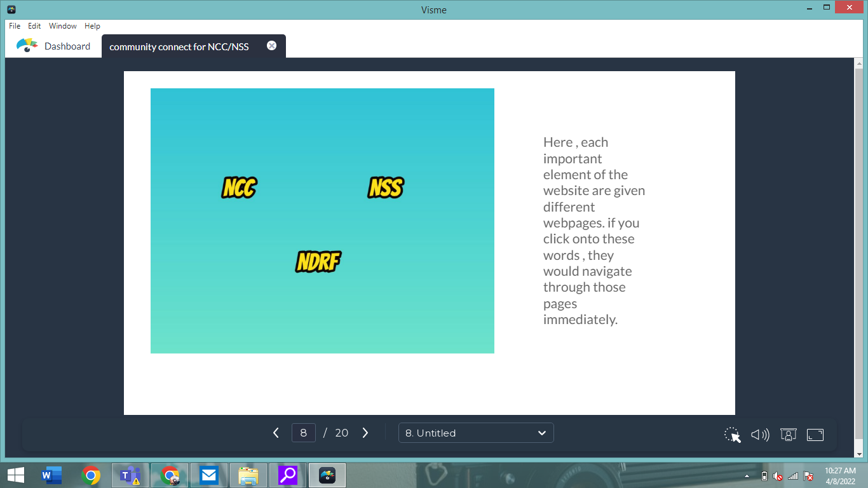Open Action Center flag icon
The height and width of the screenshot is (488, 868).
tap(809, 476)
